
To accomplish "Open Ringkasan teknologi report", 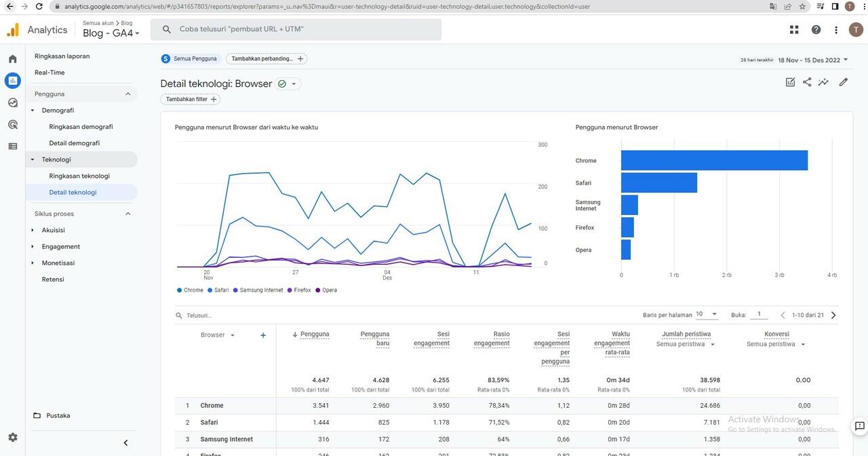I will pos(79,176).
